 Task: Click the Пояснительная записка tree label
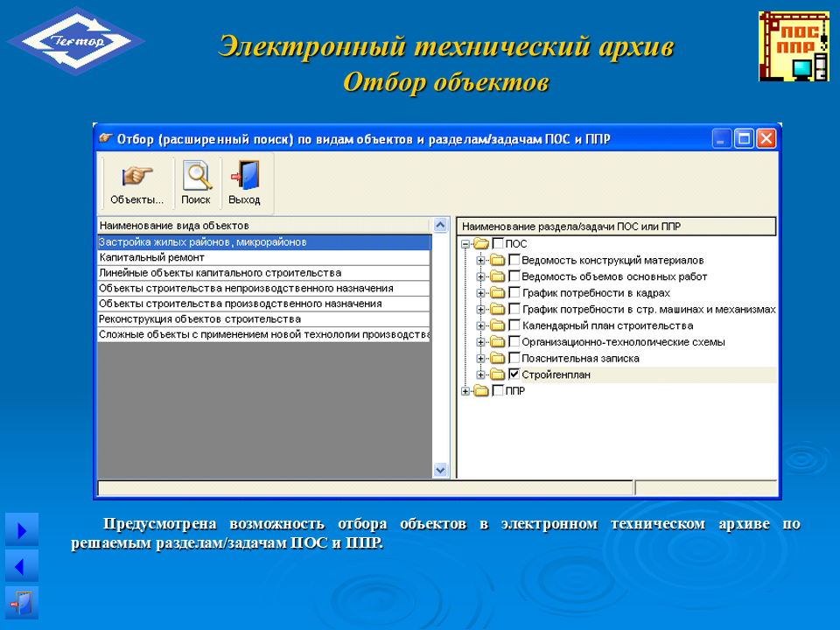click(580, 359)
